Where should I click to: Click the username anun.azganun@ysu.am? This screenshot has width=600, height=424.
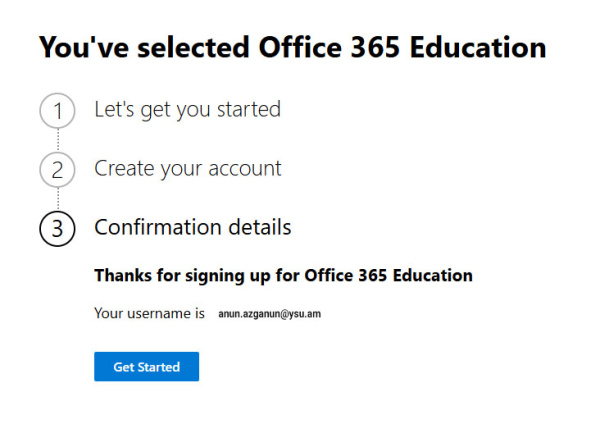[x=269, y=314]
